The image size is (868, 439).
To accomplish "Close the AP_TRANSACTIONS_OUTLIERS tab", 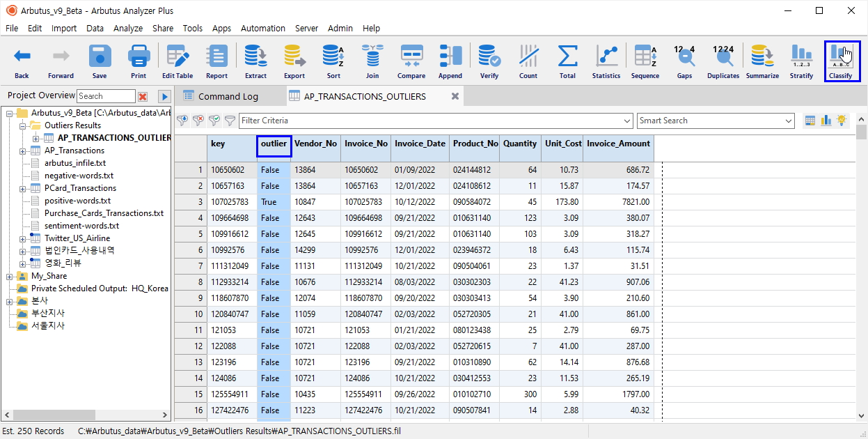I will (455, 96).
